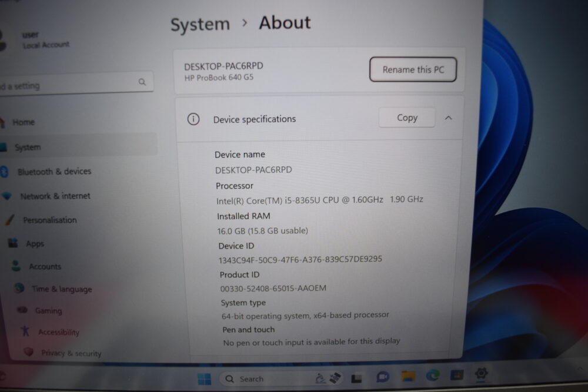Select the Product ID 00330-52408-65015-AAOEM text
This screenshot has width=588, height=392.
click(273, 289)
